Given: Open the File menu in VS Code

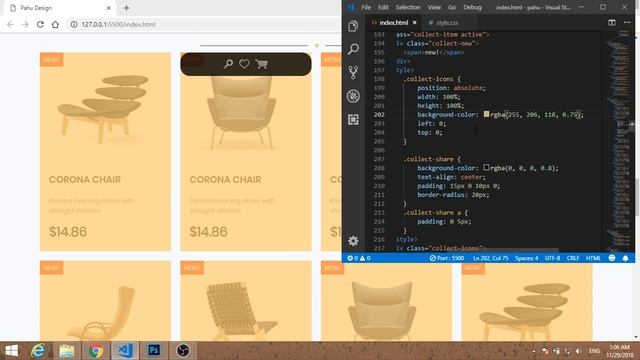Looking at the screenshot, I should 366,7.
